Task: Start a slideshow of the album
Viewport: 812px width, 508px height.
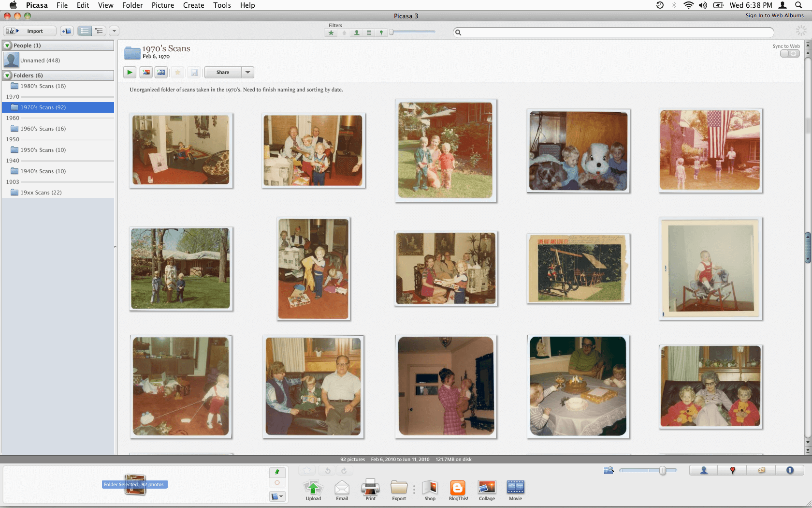Action: point(129,72)
